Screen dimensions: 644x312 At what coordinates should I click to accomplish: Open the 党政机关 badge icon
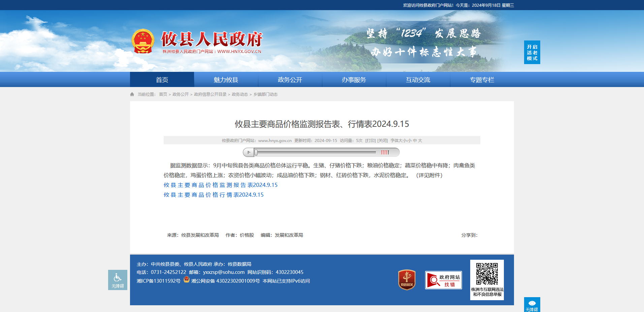[407, 280]
